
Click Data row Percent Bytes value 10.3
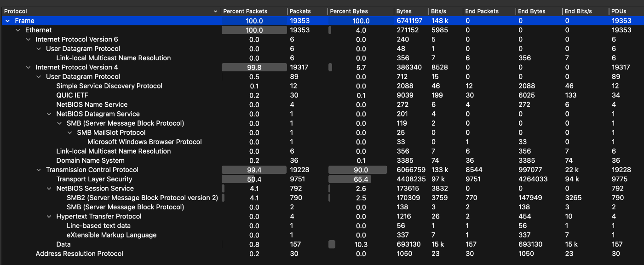(x=361, y=244)
